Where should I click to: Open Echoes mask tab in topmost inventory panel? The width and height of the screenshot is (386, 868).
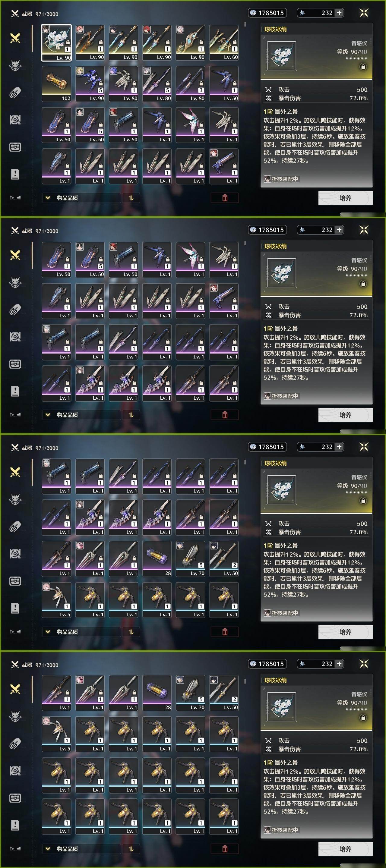[x=15, y=65]
